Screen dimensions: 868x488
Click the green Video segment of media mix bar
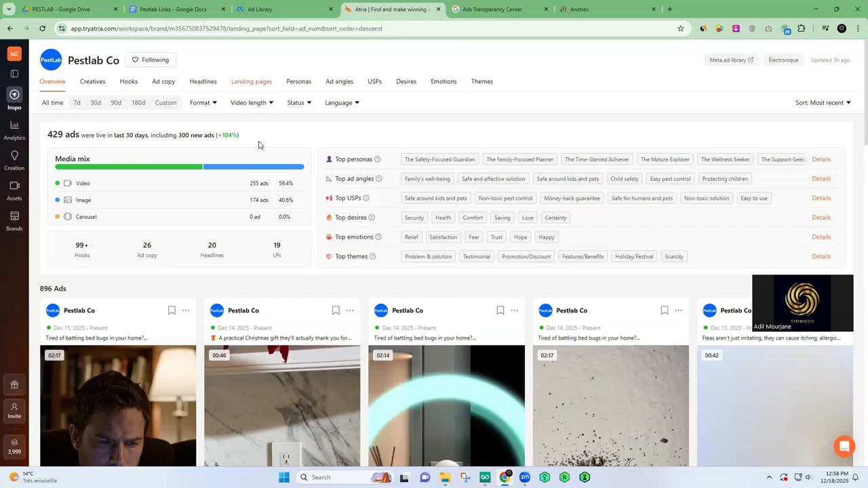point(129,167)
